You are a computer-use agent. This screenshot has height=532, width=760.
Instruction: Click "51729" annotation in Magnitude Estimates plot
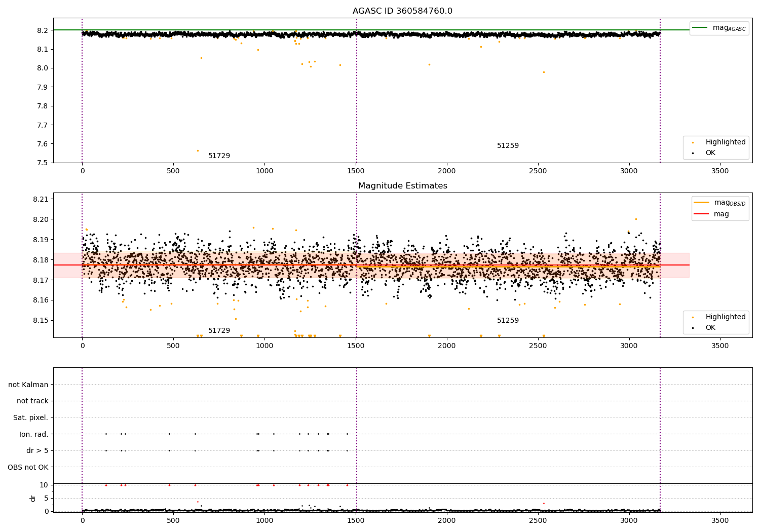tap(219, 331)
